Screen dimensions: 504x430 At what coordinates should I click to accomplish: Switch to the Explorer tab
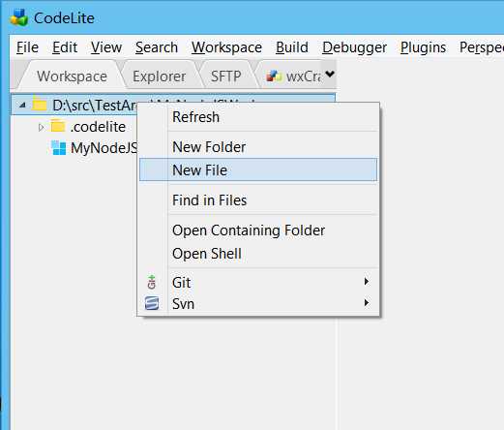point(160,77)
